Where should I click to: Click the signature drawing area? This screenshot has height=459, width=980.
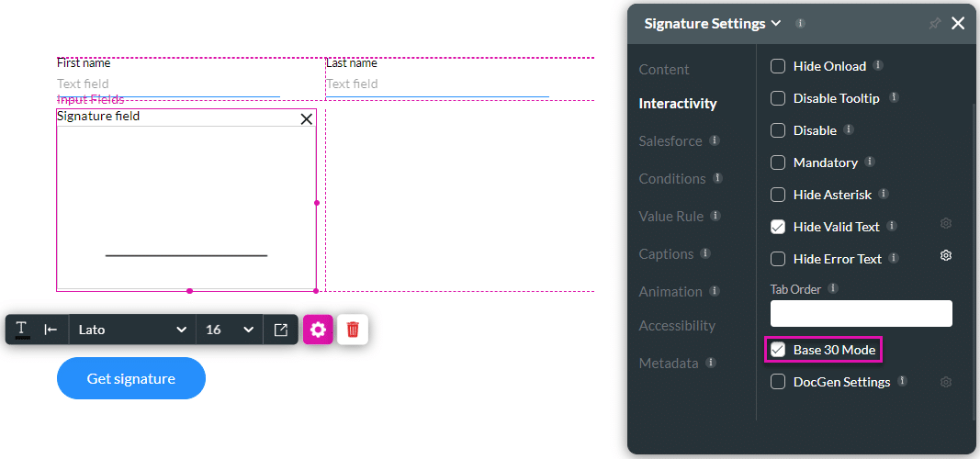click(x=186, y=207)
